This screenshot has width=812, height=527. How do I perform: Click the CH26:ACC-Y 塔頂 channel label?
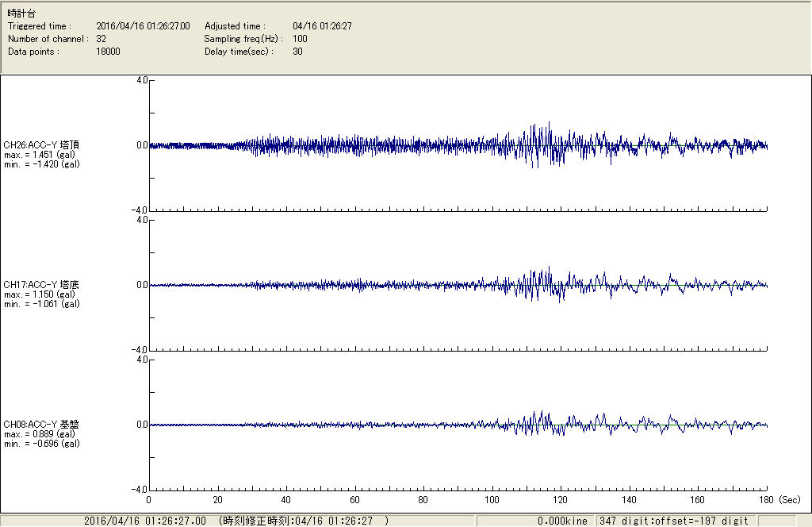pyautogui.click(x=41, y=145)
